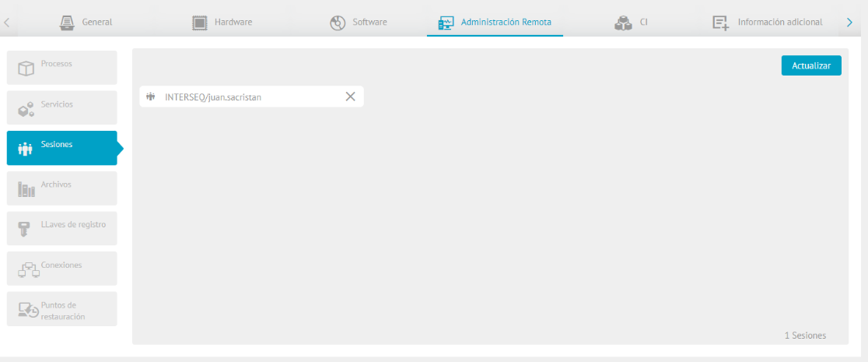Click the Llaves de registro key icon
868x362 pixels.
click(26, 229)
